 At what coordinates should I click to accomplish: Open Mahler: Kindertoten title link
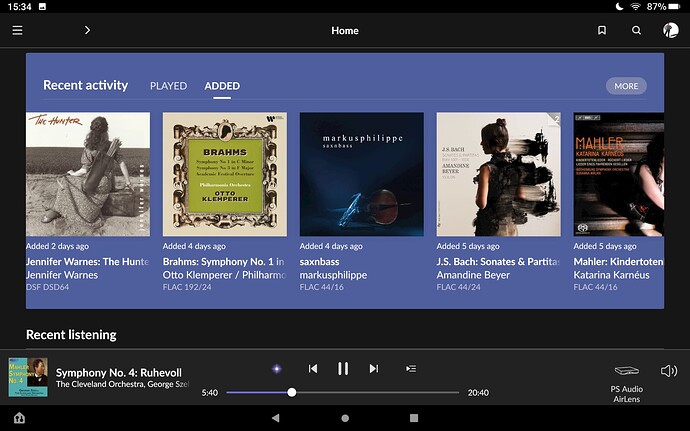[618, 262]
